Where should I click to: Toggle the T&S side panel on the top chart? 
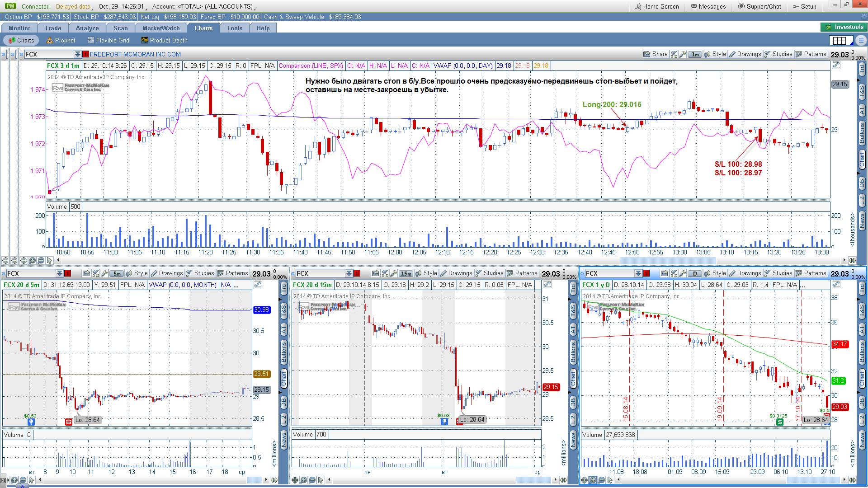coord(862,92)
